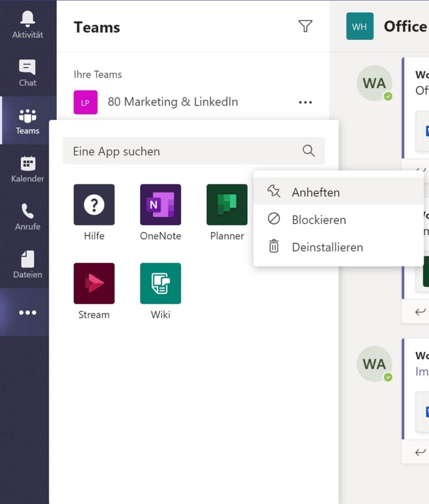The width and height of the screenshot is (429, 504).
Task: Click the filter funnel icon
Action: click(x=306, y=27)
